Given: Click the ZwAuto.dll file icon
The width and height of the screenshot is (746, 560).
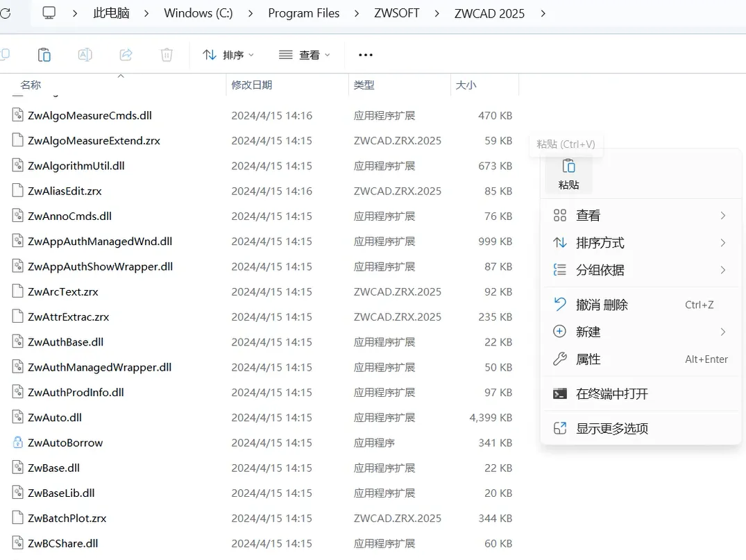Looking at the screenshot, I should tap(17, 417).
